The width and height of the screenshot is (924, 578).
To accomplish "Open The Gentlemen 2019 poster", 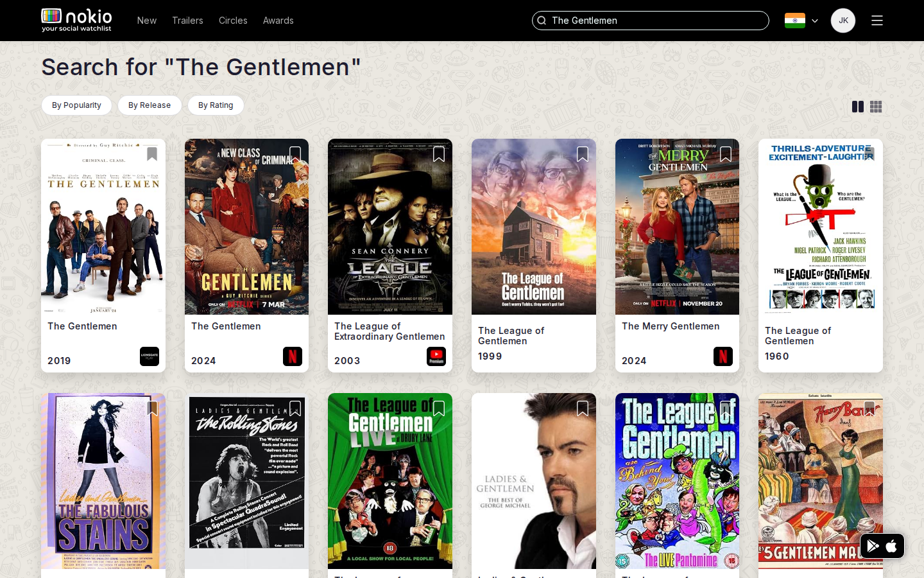I will [103, 227].
